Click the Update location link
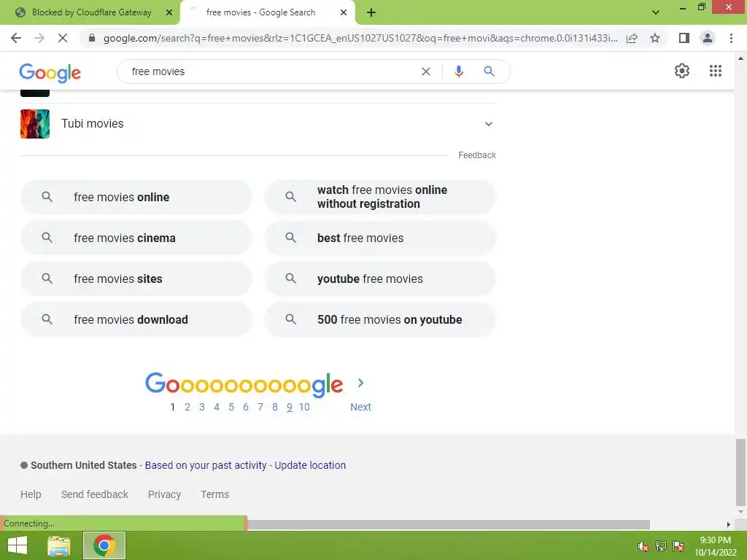 310,465
